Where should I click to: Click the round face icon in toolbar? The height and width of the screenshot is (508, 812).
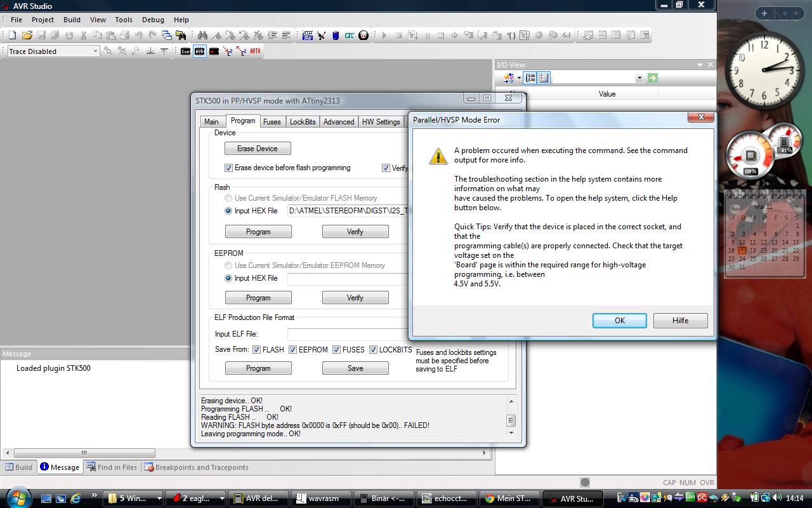coord(363,36)
